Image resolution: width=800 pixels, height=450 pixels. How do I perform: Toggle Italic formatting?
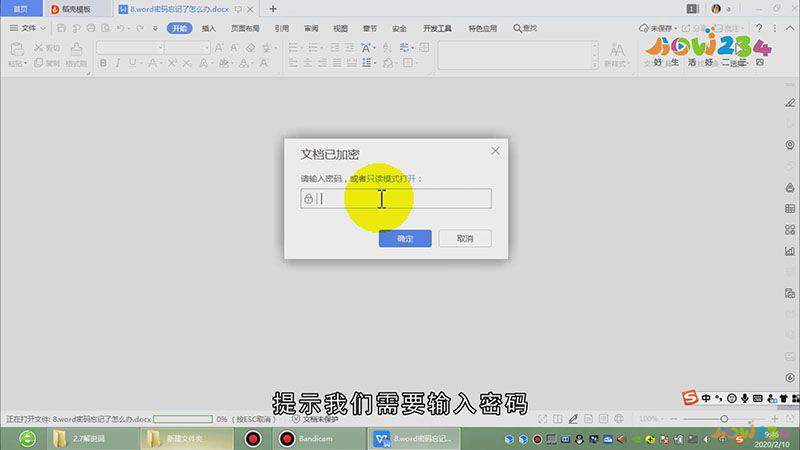point(117,63)
